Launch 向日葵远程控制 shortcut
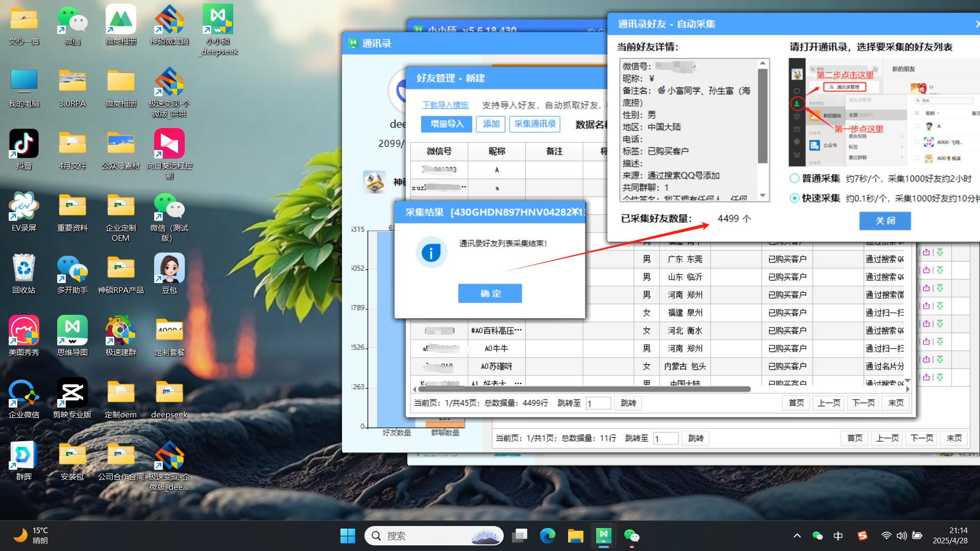 169,154
